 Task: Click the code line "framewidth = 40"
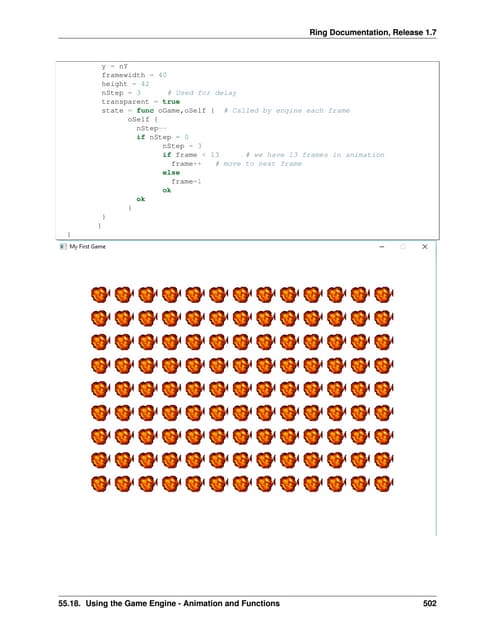(134, 75)
